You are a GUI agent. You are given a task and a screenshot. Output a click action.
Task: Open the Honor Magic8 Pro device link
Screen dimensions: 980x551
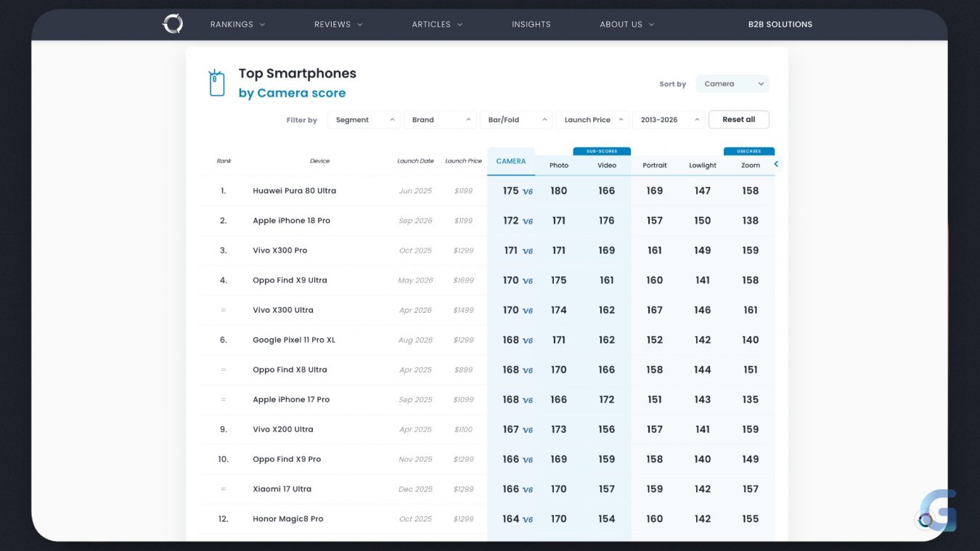coord(288,518)
